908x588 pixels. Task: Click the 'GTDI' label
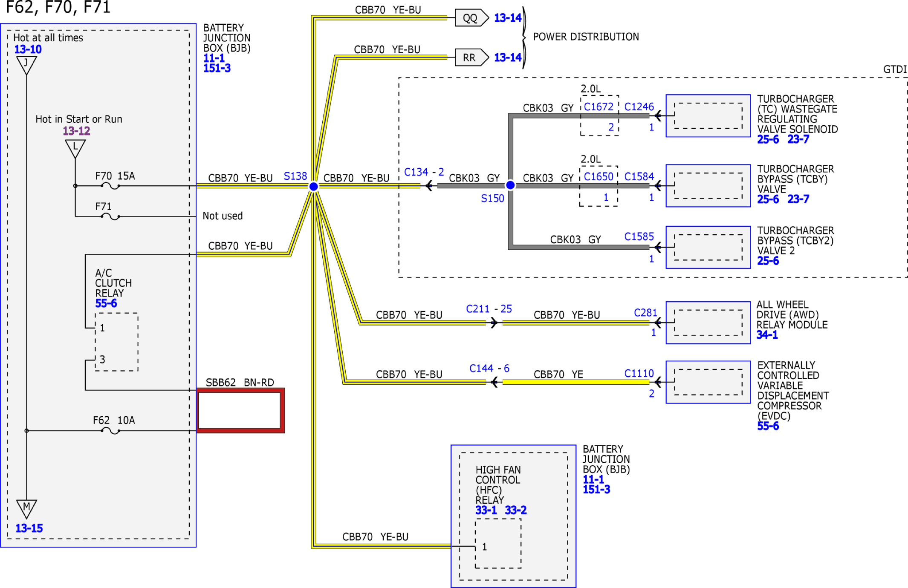click(x=895, y=69)
